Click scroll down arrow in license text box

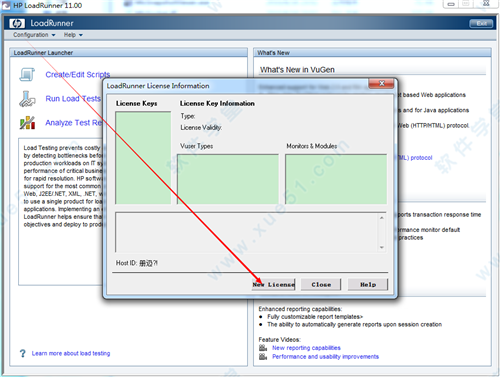pos(382,247)
